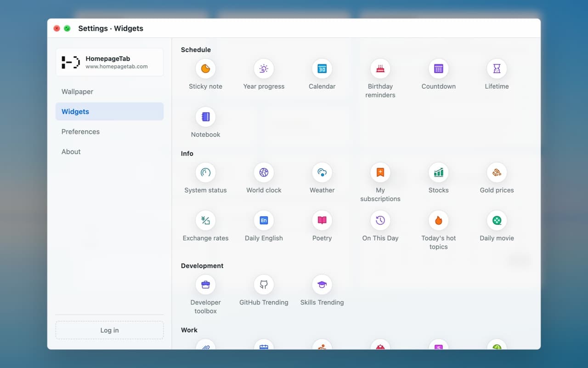
Task: Open the Preferences section
Action: [x=109, y=132]
